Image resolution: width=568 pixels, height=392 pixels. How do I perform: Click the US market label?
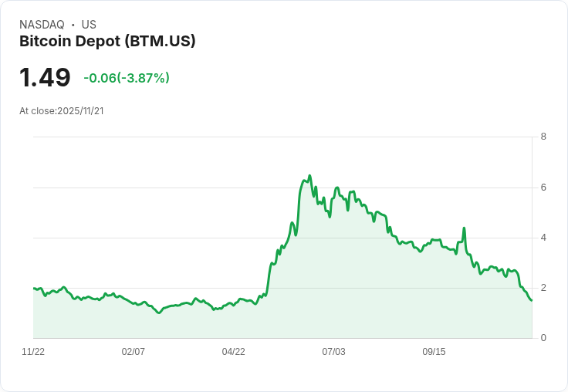(x=89, y=25)
